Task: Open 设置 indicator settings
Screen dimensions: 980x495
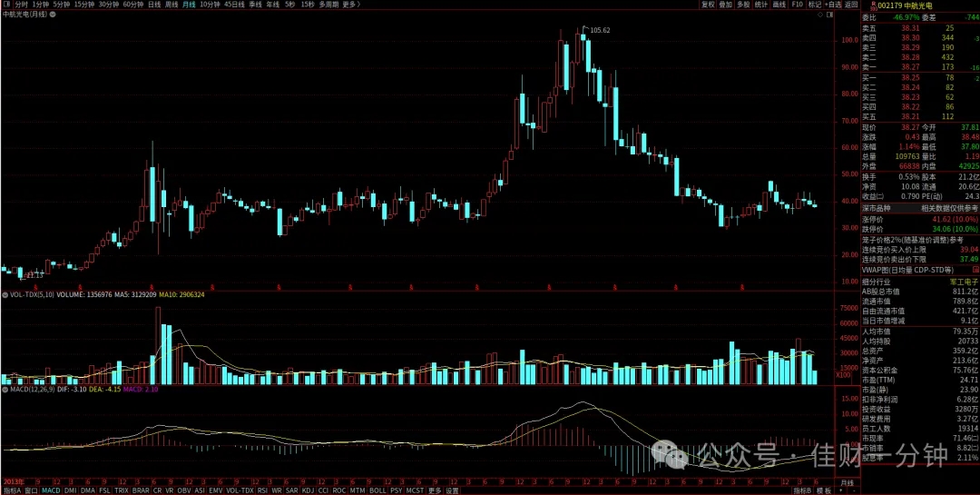Action: click(452, 490)
